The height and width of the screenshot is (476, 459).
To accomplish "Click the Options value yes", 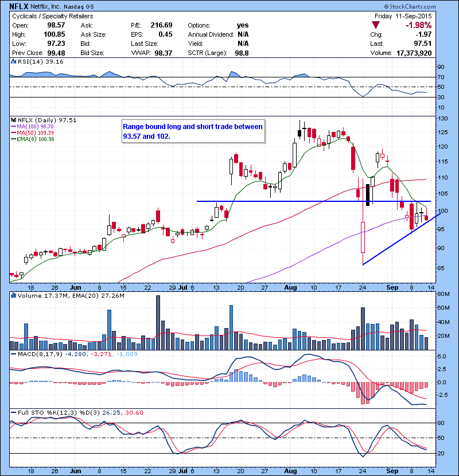I will pos(243,25).
